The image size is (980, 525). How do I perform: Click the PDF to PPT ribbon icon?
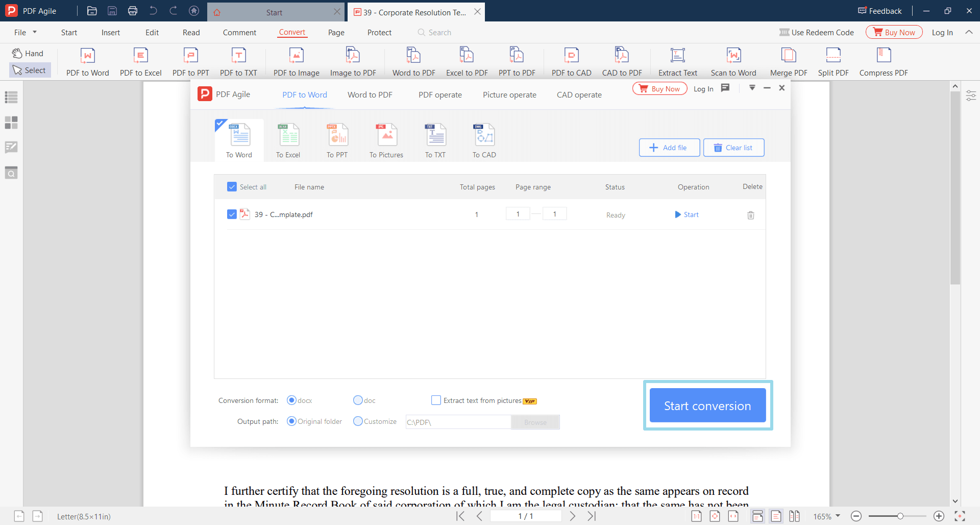[191, 62]
